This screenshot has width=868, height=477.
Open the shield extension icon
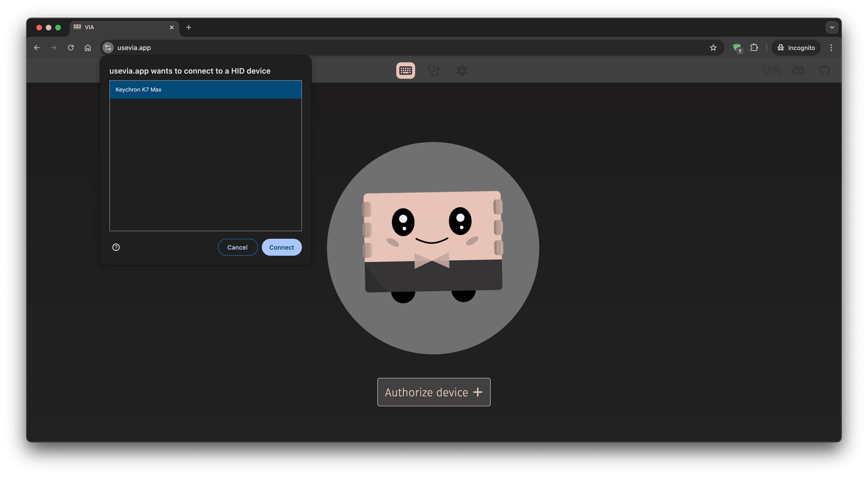[x=737, y=48]
